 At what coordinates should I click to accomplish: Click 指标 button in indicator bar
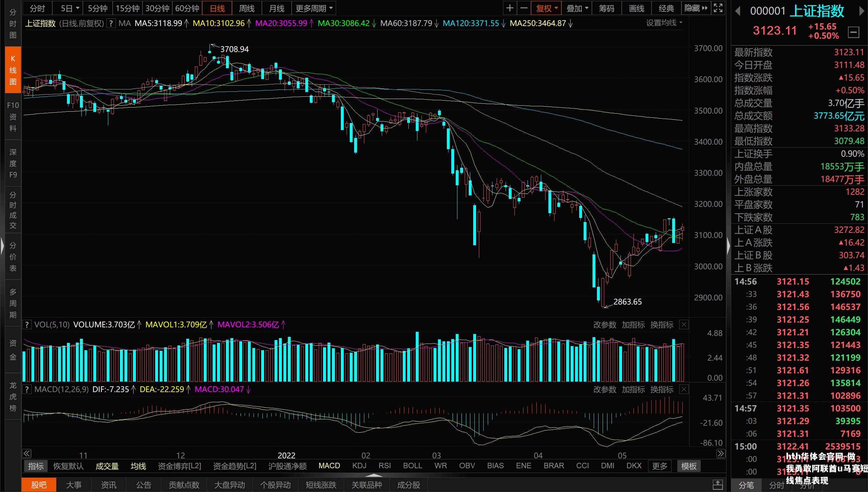tap(36, 466)
